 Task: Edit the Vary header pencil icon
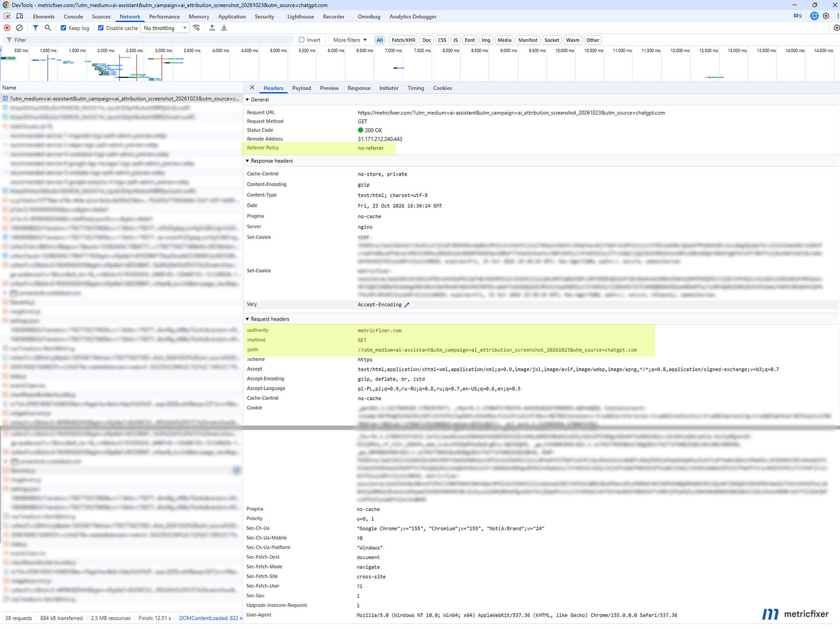407,305
